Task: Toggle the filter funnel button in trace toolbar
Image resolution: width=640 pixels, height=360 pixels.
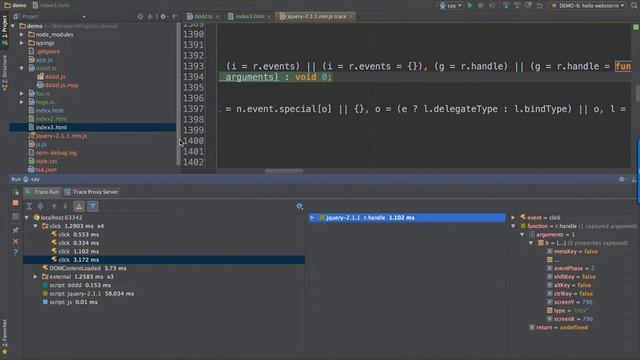Action: coord(93,207)
